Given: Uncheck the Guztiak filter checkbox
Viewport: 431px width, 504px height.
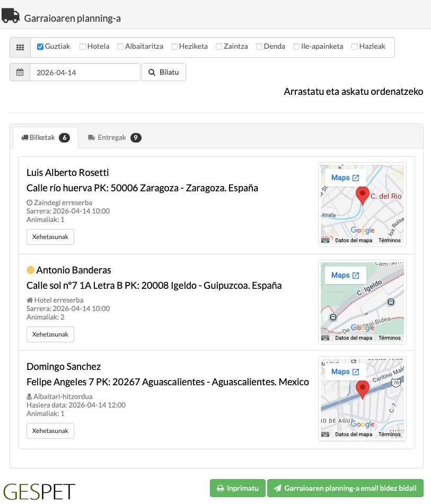Looking at the screenshot, I should [40, 47].
